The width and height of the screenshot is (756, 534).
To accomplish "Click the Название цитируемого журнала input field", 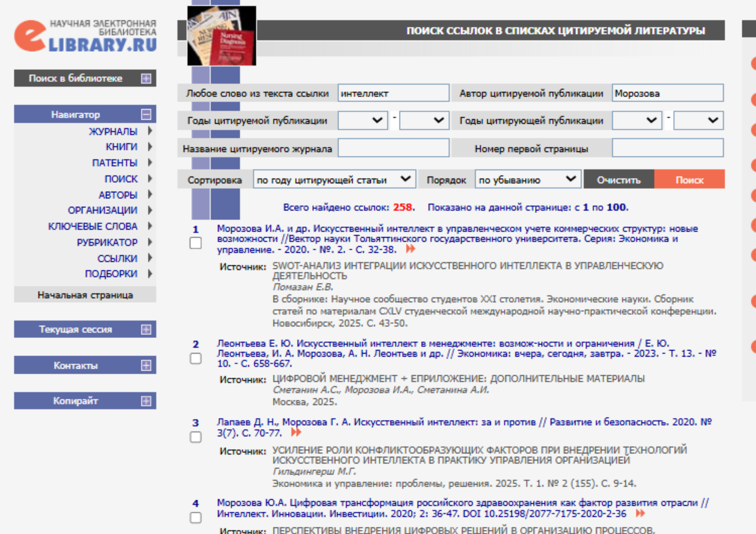I will [393, 148].
